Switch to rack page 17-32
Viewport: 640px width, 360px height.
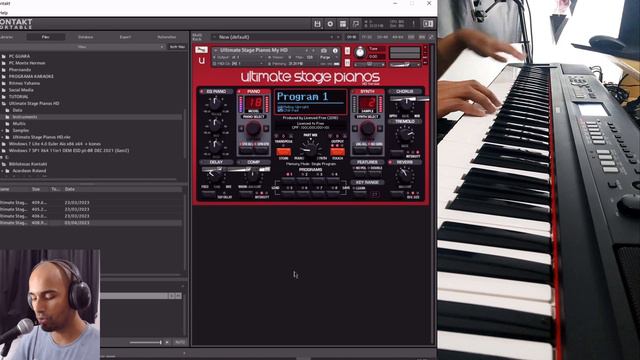coord(367,37)
